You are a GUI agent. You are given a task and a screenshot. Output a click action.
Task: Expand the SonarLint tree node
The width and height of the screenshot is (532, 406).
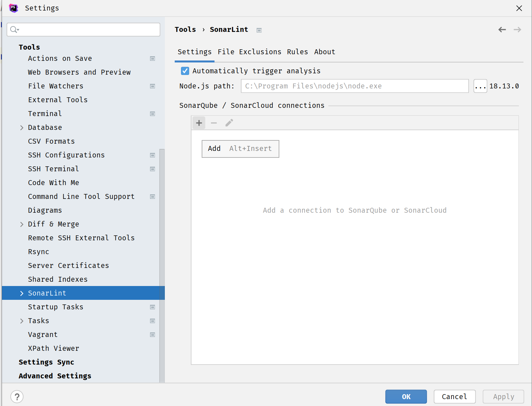22,293
